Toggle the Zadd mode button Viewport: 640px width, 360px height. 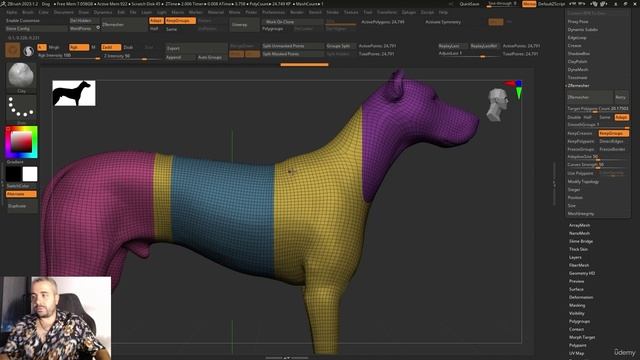(111, 47)
